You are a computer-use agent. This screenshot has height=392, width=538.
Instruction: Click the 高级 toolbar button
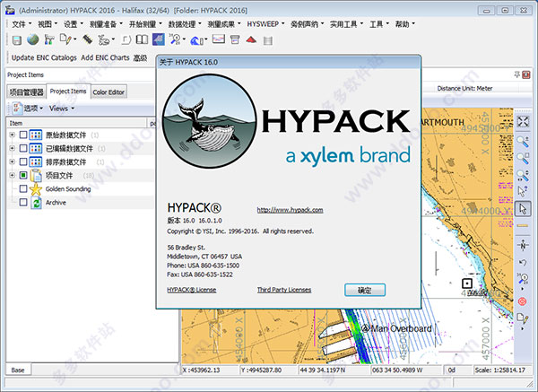[x=140, y=58]
